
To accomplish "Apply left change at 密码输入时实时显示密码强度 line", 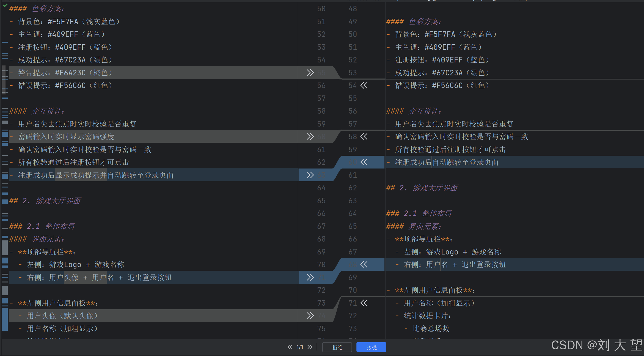I will [x=310, y=136].
